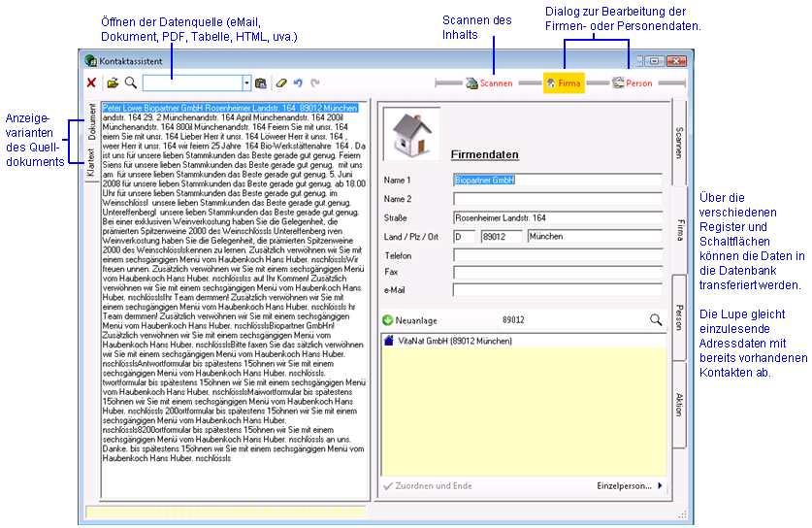Select the Aktion side tab
The width and height of the screenshot is (812, 528).
pyautogui.click(x=679, y=405)
